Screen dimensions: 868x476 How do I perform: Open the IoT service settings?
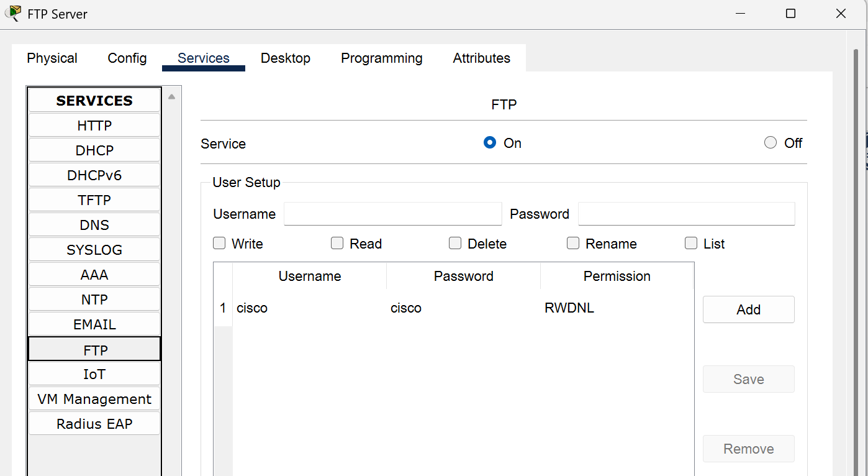pos(94,373)
